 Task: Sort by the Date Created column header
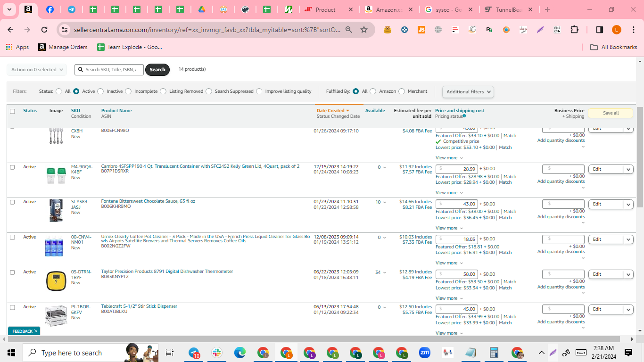click(x=333, y=111)
